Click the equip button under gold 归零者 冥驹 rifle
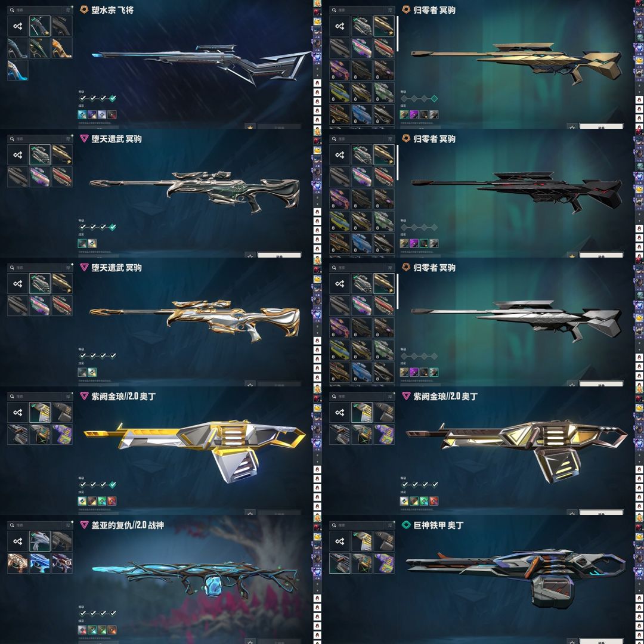644x644 pixels. tap(601, 126)
